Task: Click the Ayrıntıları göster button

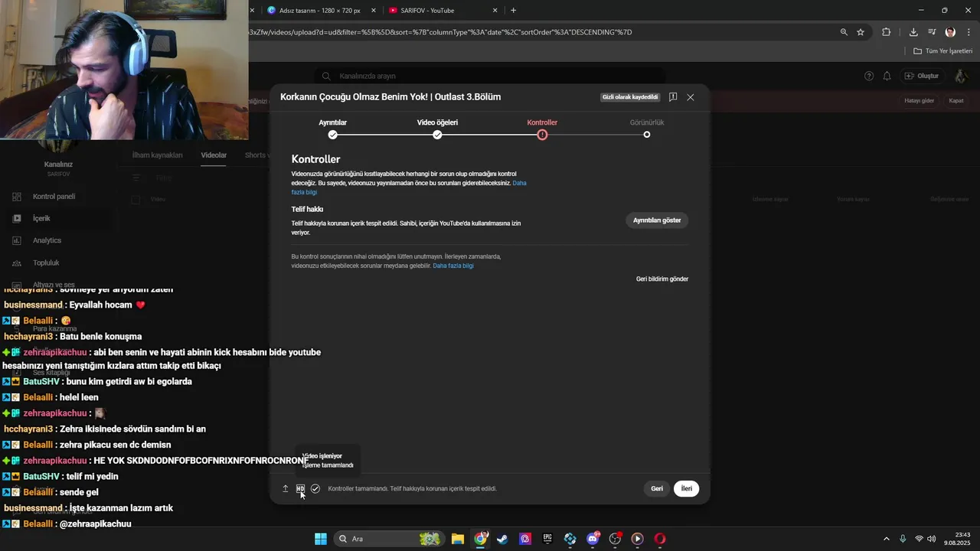Action: pyautogui.click(x=657, y=220)
